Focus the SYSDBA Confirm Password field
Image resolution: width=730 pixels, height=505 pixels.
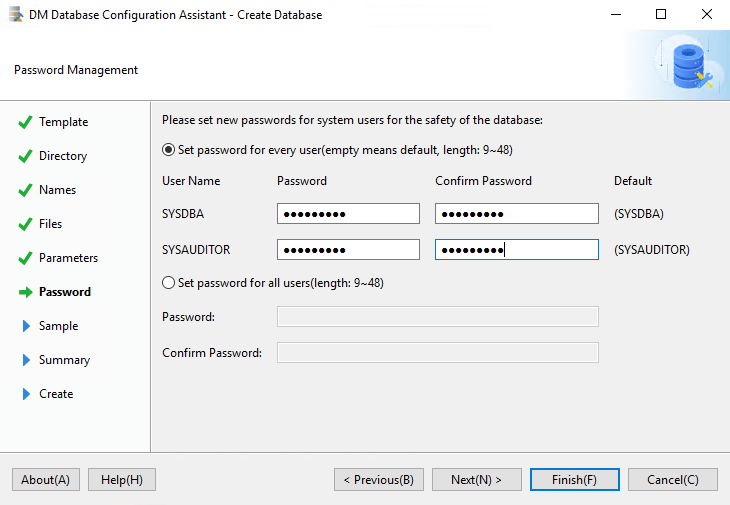517,214
